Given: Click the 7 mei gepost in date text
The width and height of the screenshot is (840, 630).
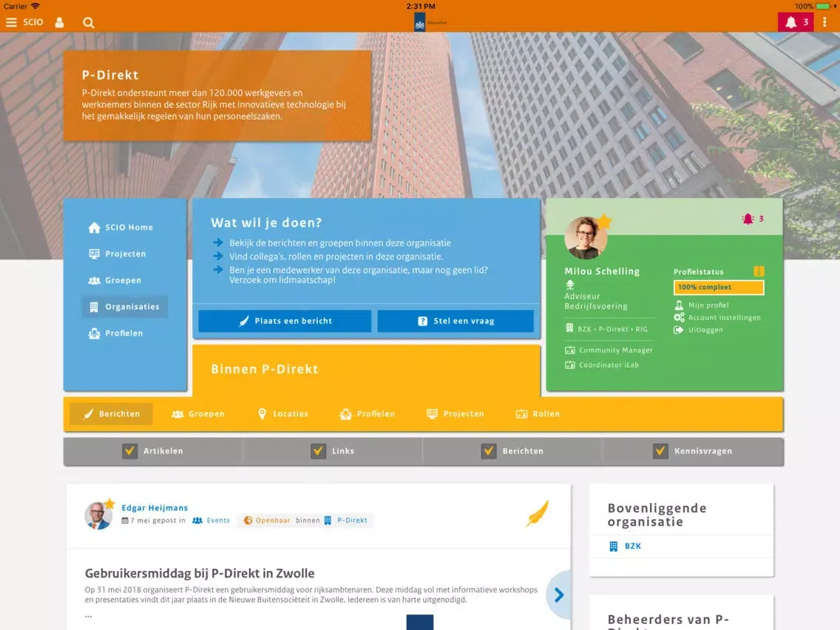Looking at the screenshot, I should (x=157, y=520).
